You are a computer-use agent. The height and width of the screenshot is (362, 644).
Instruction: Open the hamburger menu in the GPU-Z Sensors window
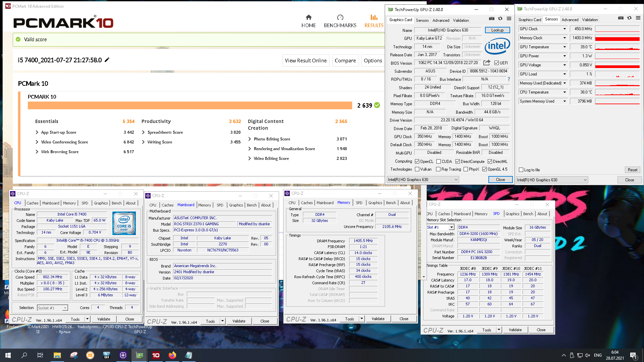[x=638, y=18]
